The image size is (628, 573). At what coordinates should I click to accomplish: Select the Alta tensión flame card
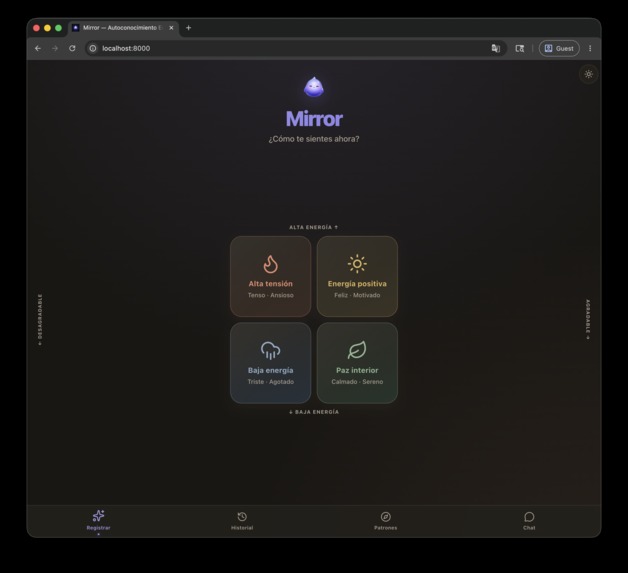click(271, 276)
